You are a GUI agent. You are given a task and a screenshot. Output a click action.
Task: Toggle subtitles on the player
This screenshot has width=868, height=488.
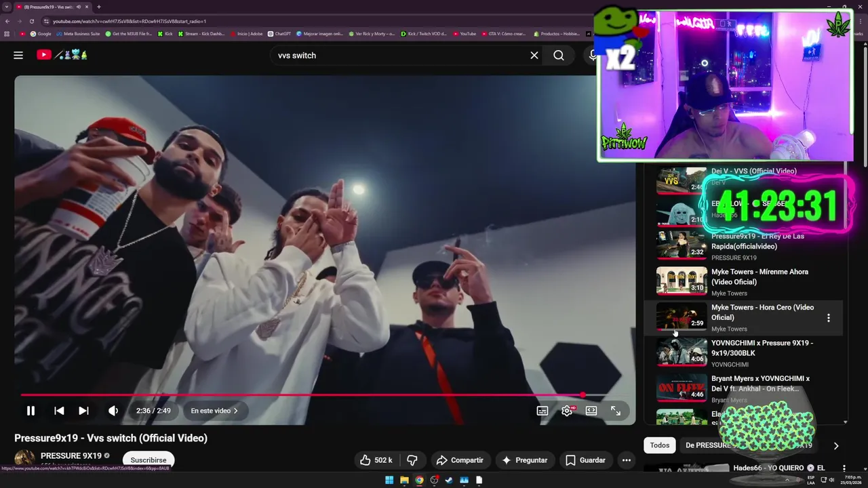coord(542,411)
